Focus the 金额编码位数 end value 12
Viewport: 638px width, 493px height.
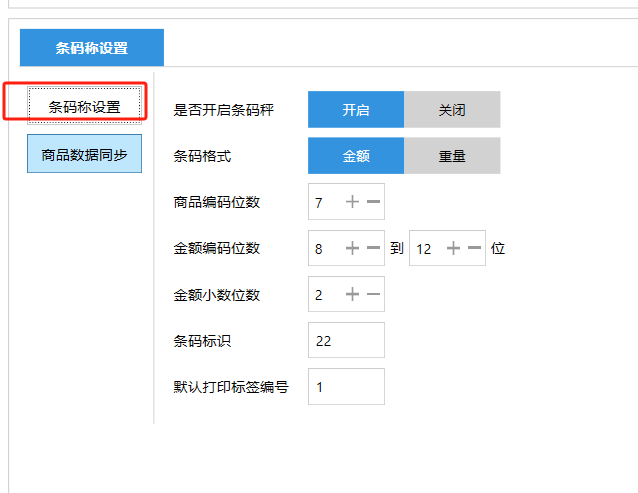click(x=425, y=248)
